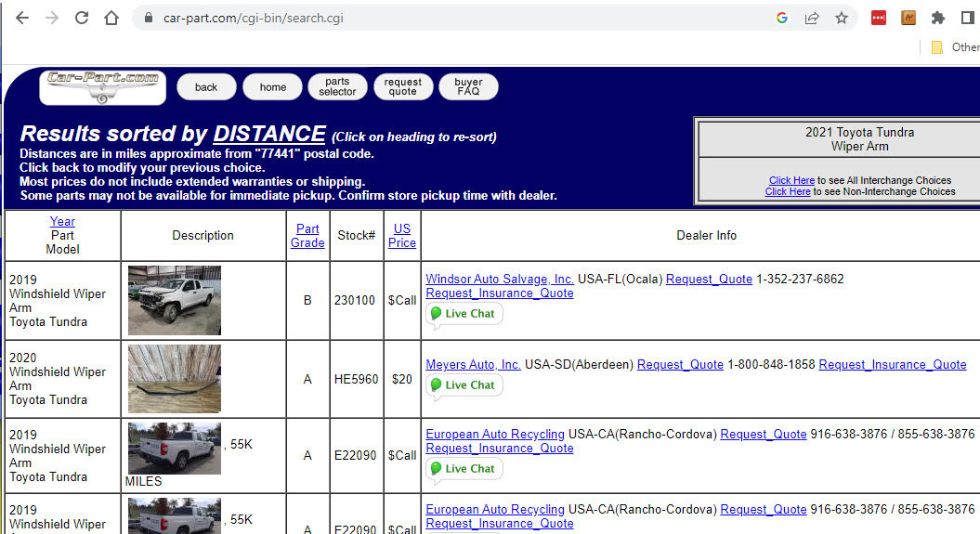This screenshot has width=980, height=534.
Task: Open the Extensions puzzle icon
Action: coord(937,18)
